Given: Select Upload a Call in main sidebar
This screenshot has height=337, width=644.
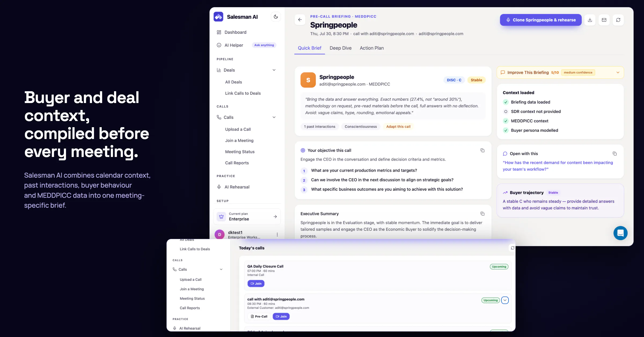Looking at the screenshot, I should 238,129.
